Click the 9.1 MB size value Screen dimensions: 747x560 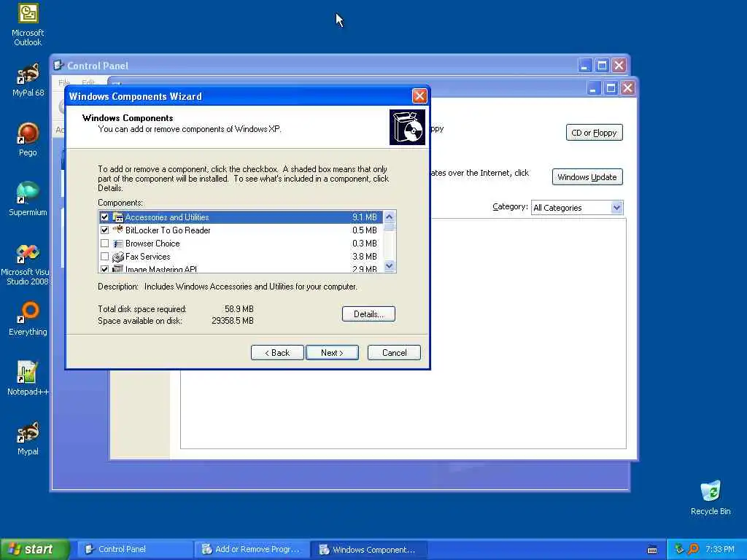[365, 217]
